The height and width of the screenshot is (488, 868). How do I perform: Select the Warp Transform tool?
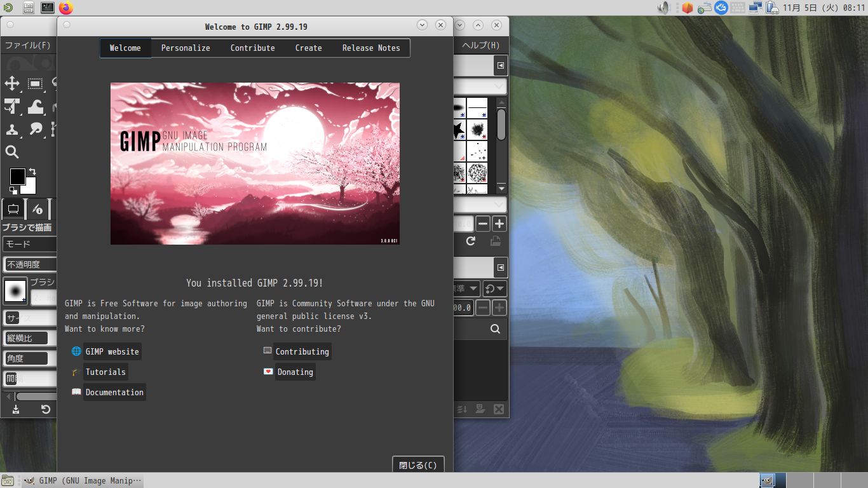35,106
